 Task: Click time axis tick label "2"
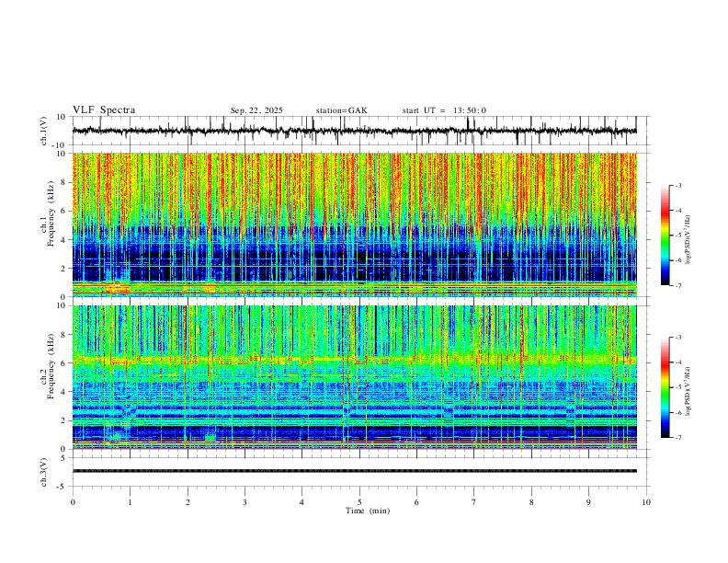[x=188, y=502]
